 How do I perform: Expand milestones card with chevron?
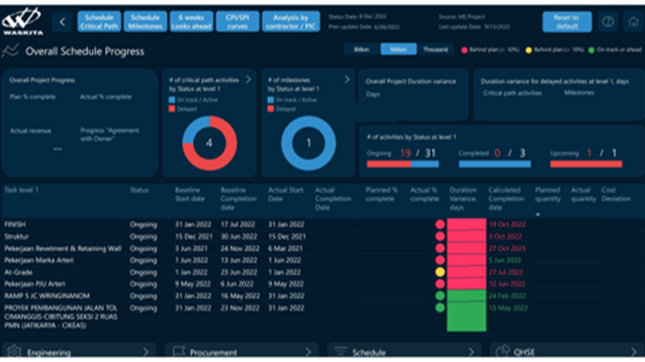point(347,79)
